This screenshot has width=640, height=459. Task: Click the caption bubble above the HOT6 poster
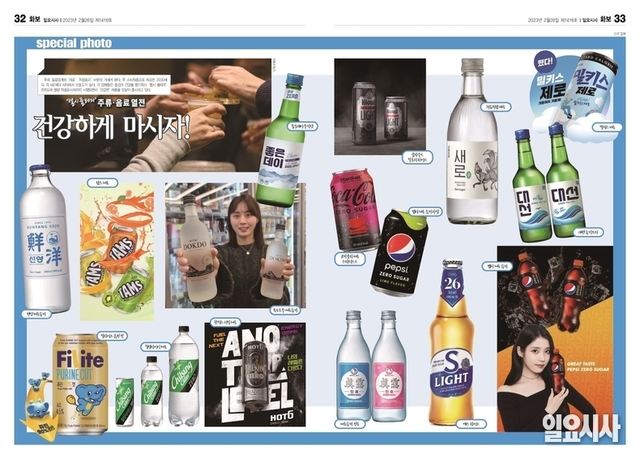[225, 322]
